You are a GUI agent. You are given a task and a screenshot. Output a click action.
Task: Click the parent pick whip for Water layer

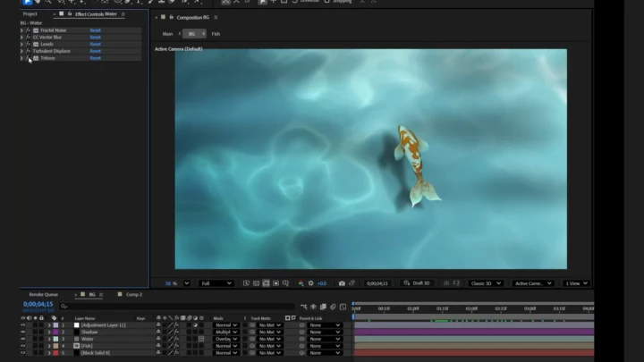(x=302, y=340)
